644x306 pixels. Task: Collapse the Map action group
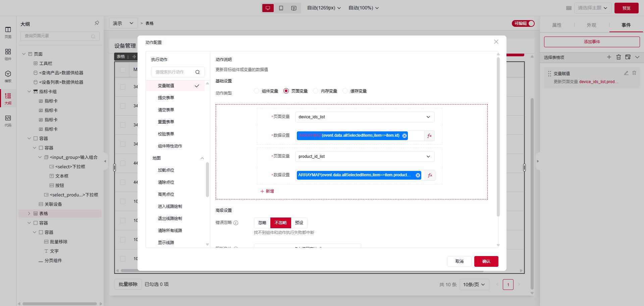coord(202,158)
